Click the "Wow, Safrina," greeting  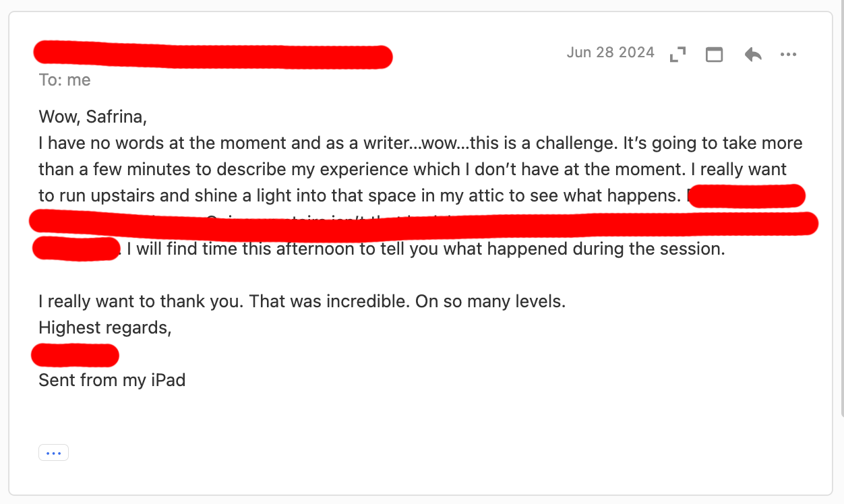click(x=92, y=117)
